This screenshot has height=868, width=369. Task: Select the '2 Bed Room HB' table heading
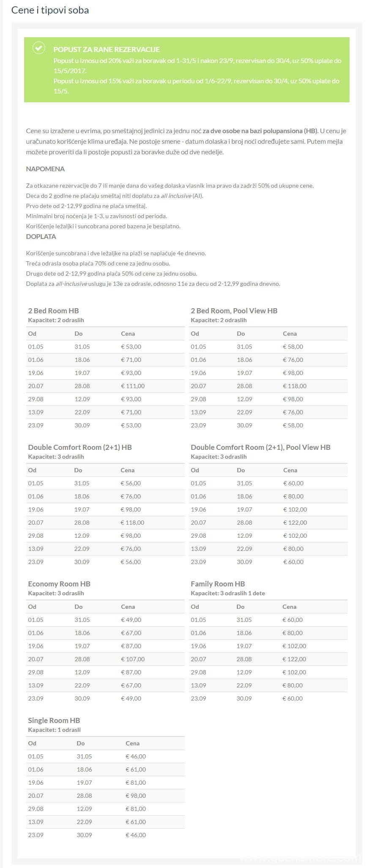(x=53, y=311)
